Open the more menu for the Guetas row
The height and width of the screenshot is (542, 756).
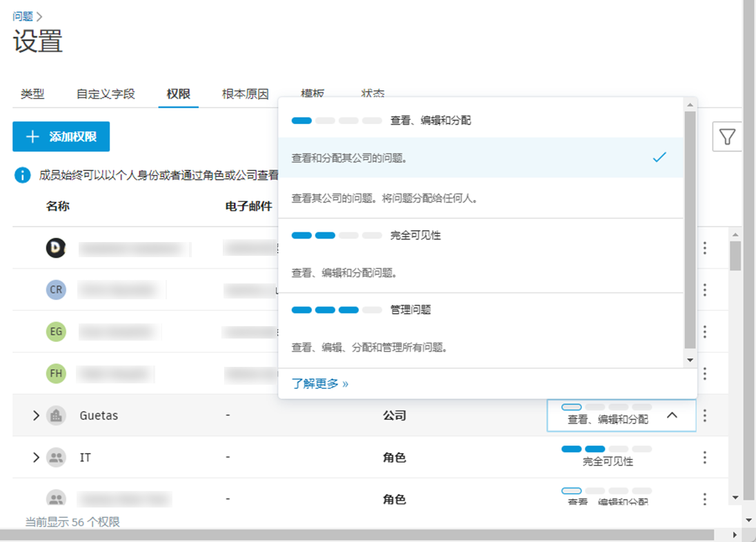point(705,415)
